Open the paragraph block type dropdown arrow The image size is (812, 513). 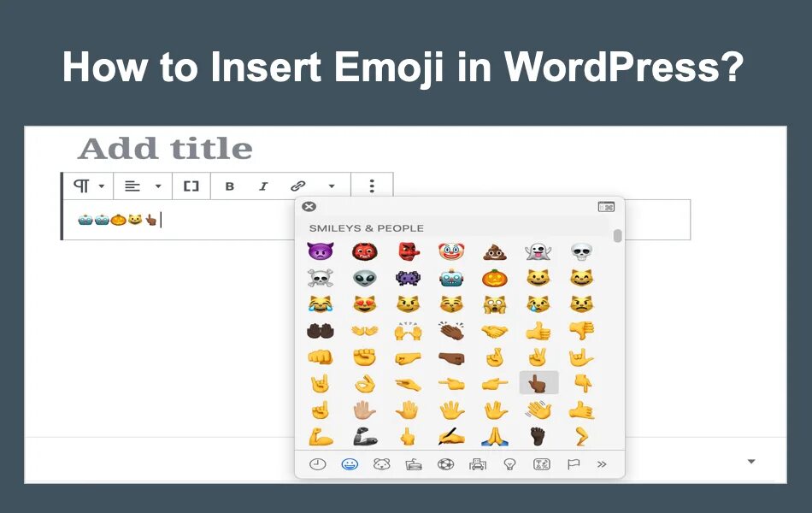tap(102, 186)
